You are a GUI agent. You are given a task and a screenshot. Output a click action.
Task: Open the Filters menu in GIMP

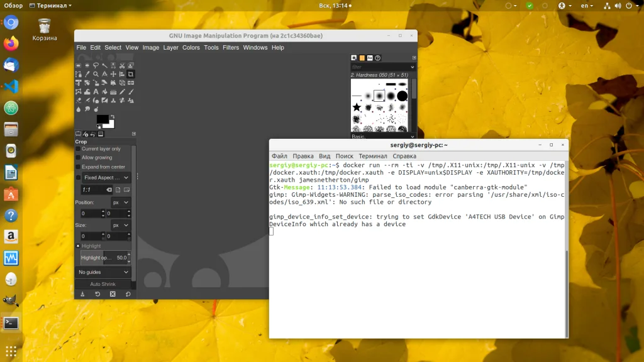(231, 48)
